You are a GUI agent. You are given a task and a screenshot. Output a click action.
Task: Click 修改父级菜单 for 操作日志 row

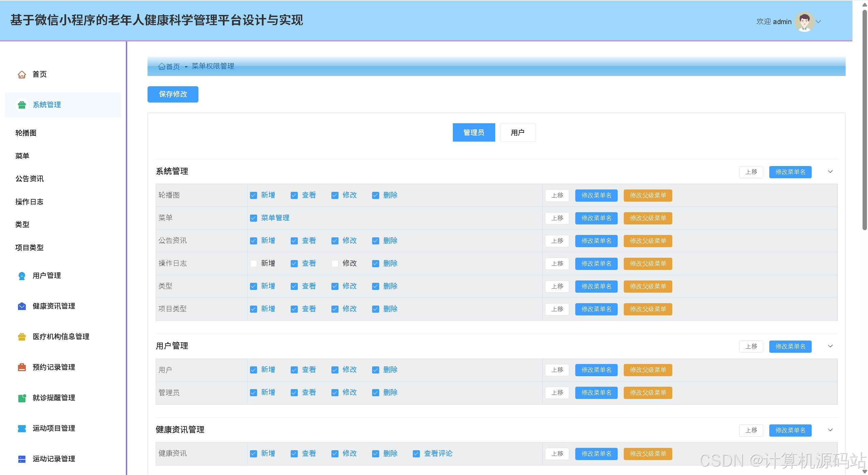coord(648,264)
